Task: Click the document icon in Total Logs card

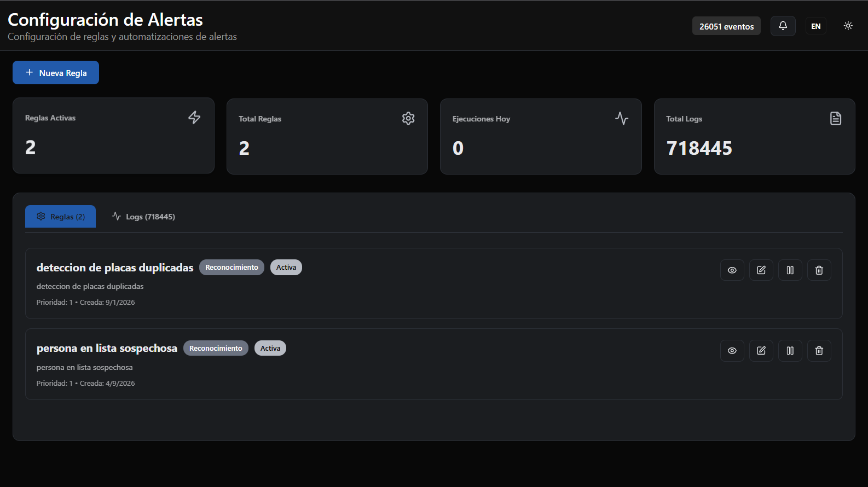Action: point(836,118)
